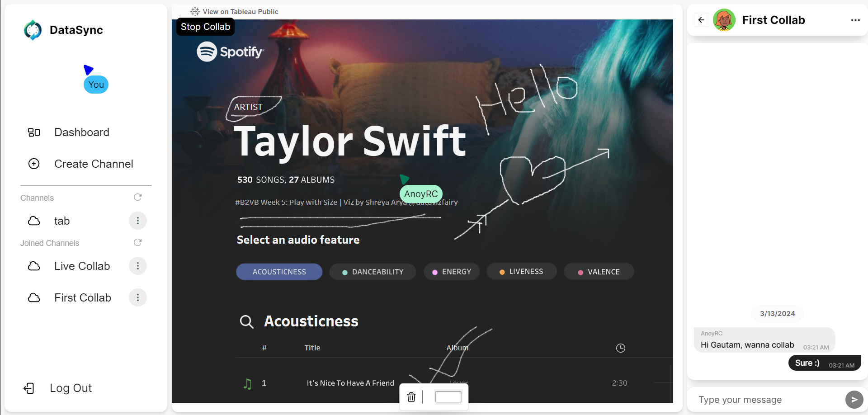
Task: Open the Dashboard icon in the sidebar
Action: click(x=34, y=132)
